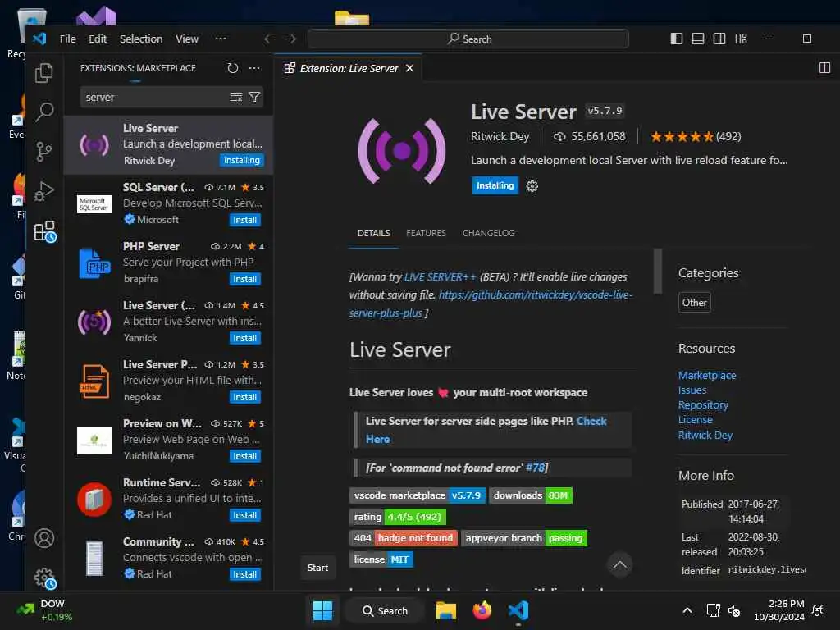
Task: Click the Other category tag
Action: click(694, 302)
